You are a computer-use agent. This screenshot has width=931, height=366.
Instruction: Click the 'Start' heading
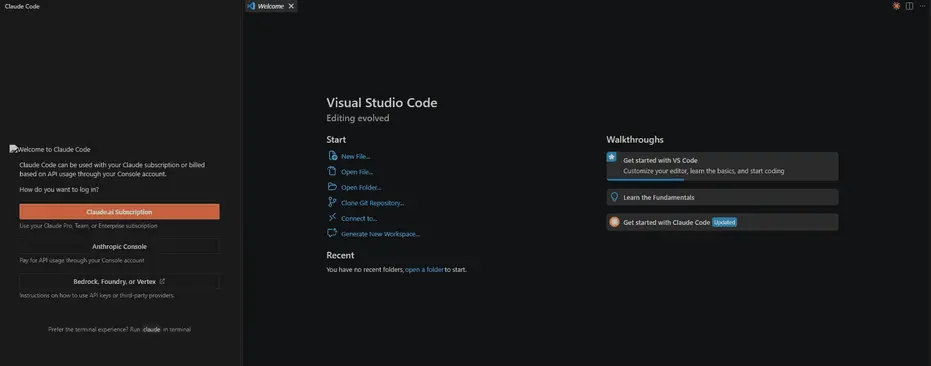(x=336, y=140)
